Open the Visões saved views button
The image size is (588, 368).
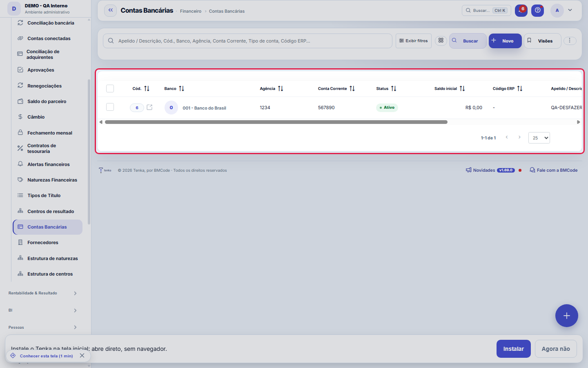click(543, 41)
